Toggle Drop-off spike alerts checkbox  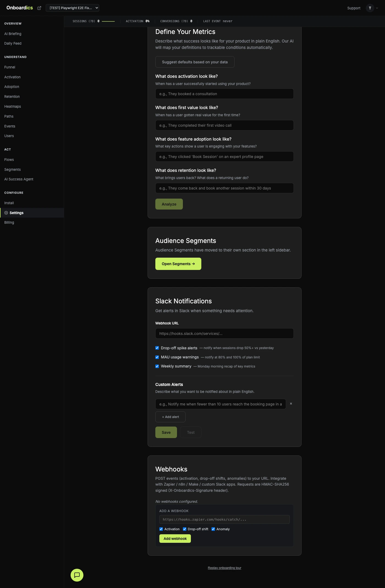pos(157,348)
